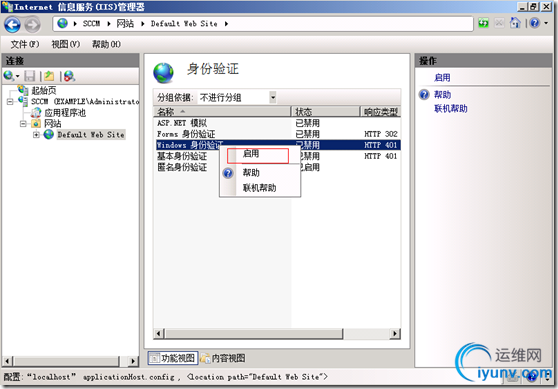558x389 pixels.
Task: Click the save disk icon in Connections toolbar
Action: point(30,76)
